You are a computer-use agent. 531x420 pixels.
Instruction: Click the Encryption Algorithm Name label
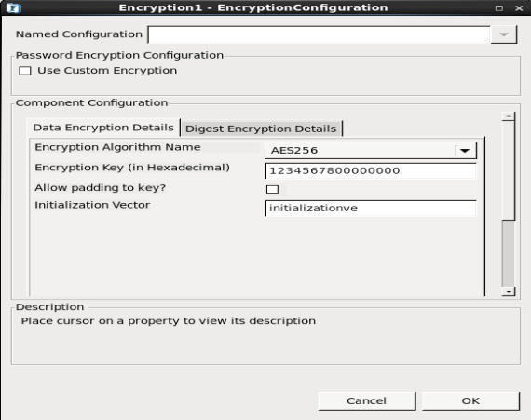click(117, 147)
